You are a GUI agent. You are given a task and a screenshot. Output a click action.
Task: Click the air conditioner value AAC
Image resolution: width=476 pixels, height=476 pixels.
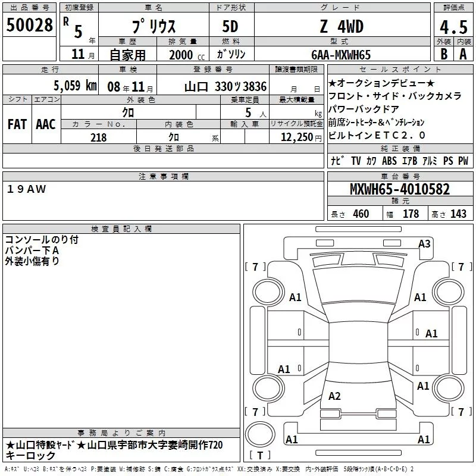click(46, 124)
